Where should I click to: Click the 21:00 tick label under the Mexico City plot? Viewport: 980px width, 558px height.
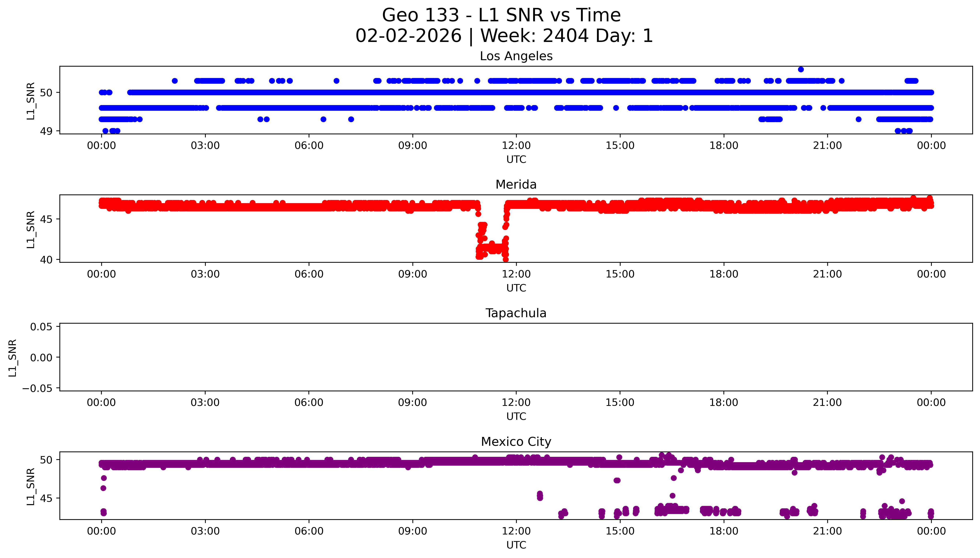coord(827,531)
